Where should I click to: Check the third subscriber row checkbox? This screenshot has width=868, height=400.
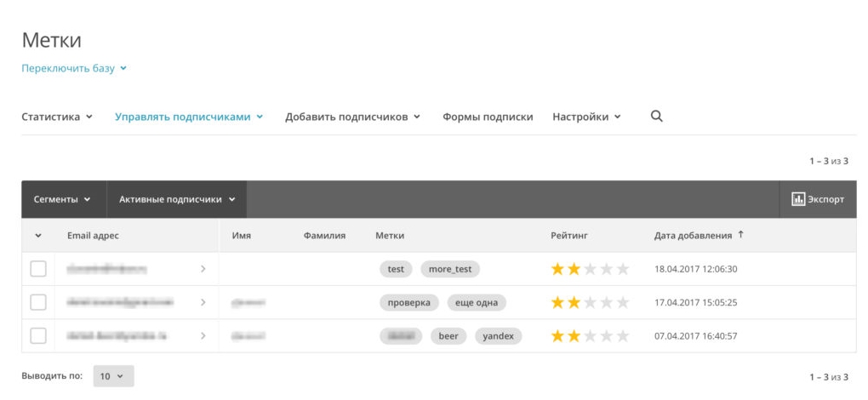(38, 336)
